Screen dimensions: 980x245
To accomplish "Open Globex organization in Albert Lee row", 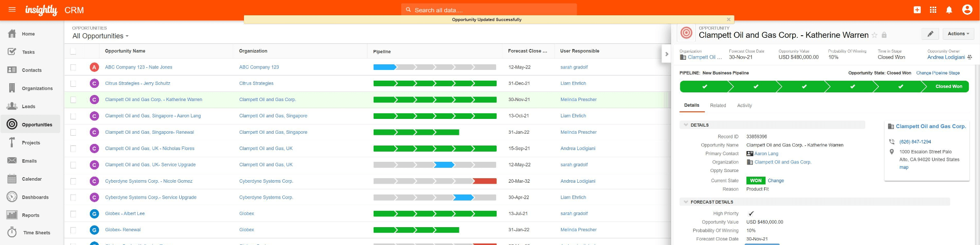I will pos(247,213).
